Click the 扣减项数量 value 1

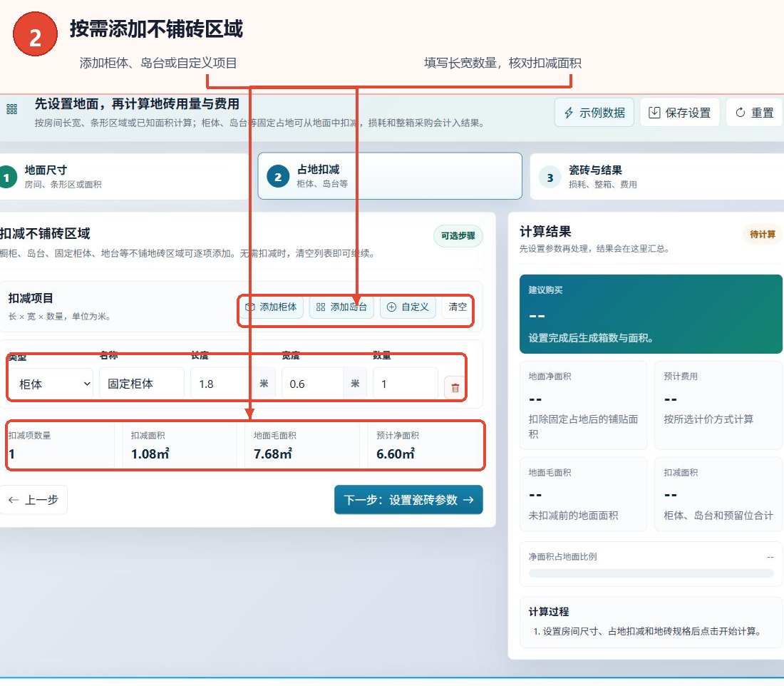point(11,454)
